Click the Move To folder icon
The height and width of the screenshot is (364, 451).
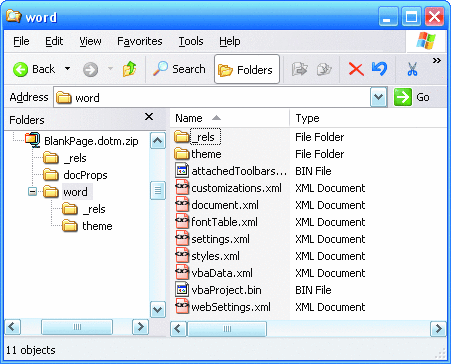[299, 69]
